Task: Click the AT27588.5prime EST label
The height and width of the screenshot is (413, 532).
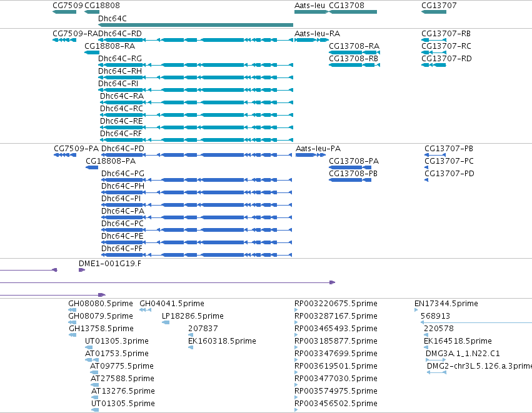Action: pos(123,379)
